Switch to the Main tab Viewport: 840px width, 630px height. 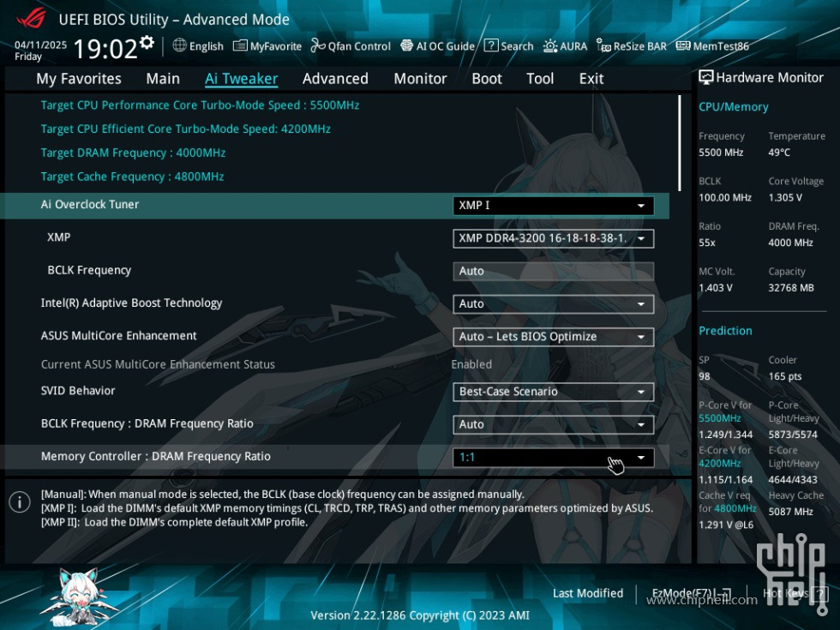[x=163, y=79]
